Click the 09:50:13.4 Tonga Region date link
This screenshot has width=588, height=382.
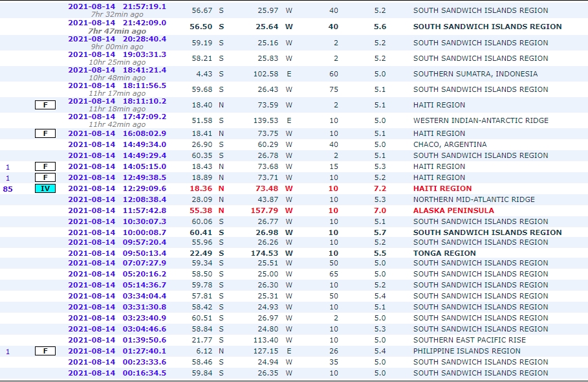point(116,253)
